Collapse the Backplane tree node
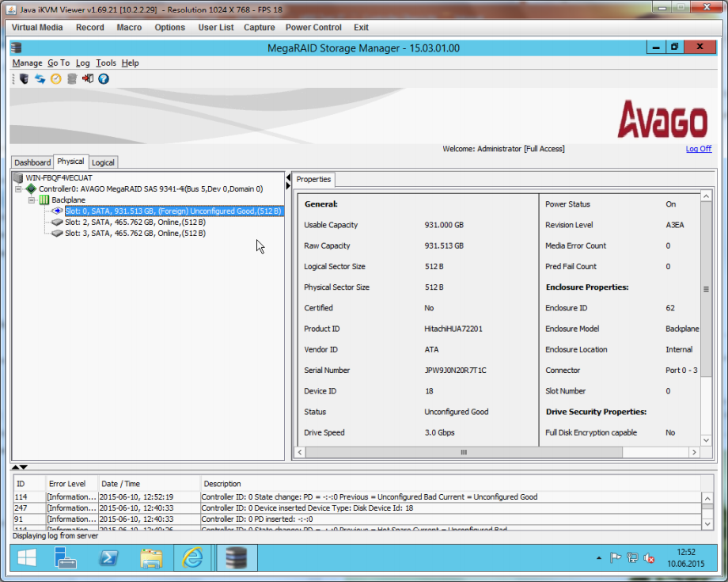The image size is (728, 582). (32, 200)
